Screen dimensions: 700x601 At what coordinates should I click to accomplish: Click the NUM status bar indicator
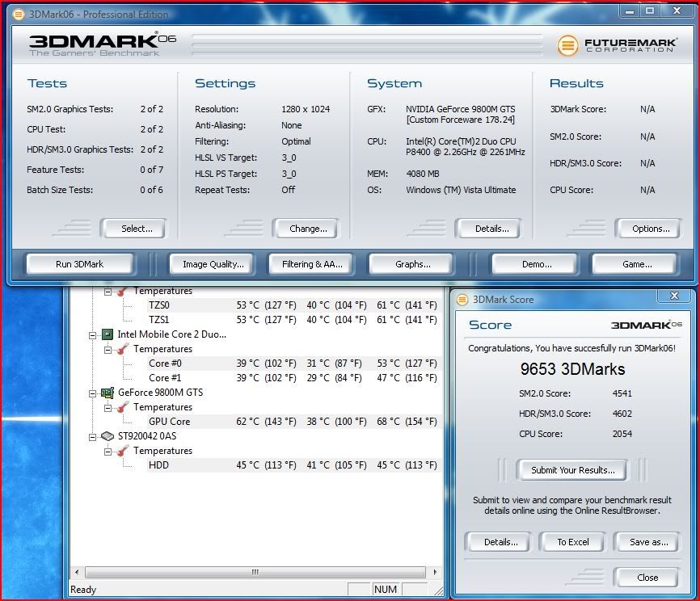point(386,590)
